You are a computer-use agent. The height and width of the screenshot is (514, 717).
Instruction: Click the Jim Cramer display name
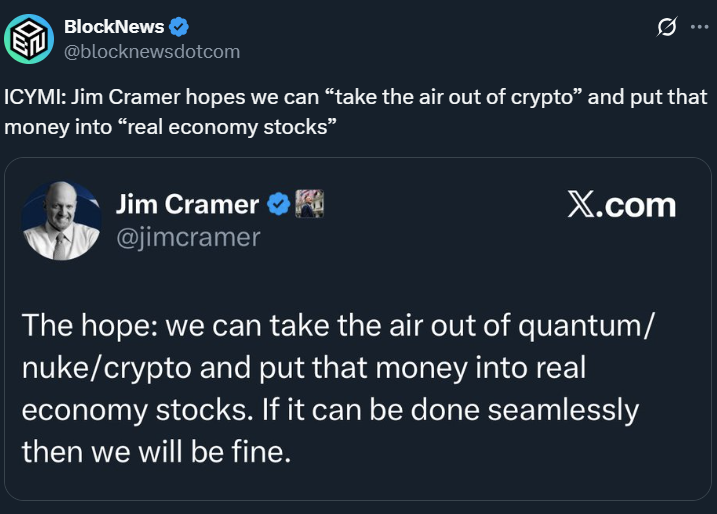click(187, 205)
